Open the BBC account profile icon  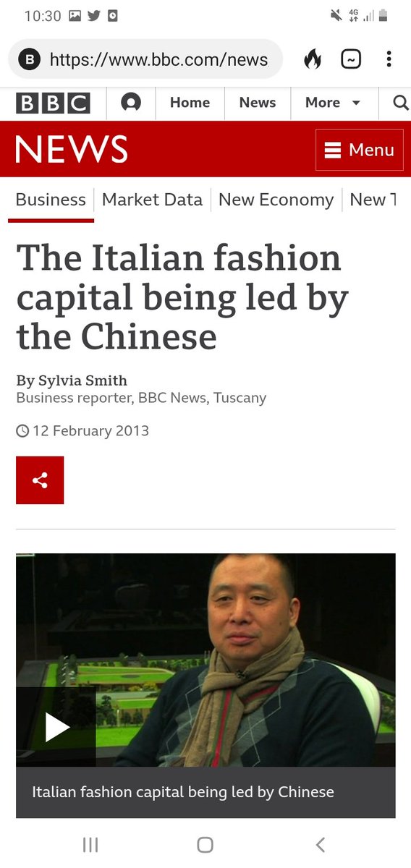tap(131, 103)
